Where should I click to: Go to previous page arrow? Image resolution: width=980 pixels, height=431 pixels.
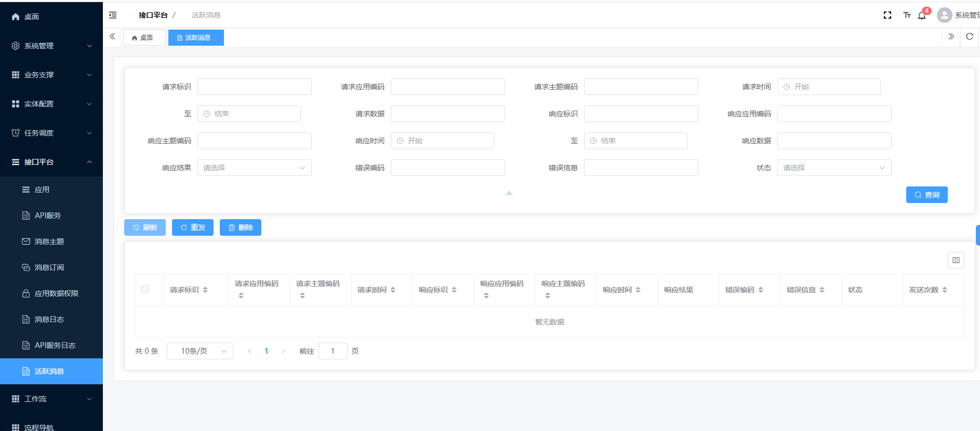coord(250,351)
